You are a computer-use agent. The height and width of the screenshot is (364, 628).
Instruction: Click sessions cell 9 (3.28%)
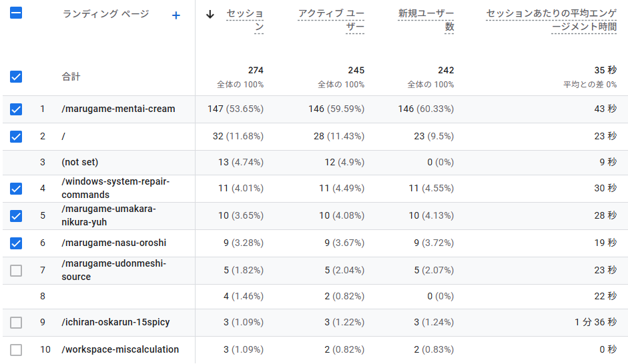tap(244, 243)
